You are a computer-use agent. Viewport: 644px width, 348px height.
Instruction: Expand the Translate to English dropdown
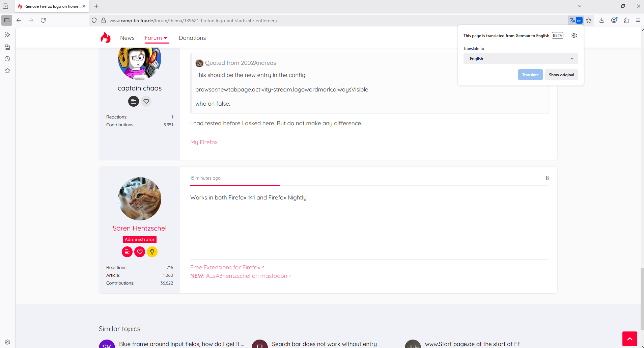tap(521, 58)
